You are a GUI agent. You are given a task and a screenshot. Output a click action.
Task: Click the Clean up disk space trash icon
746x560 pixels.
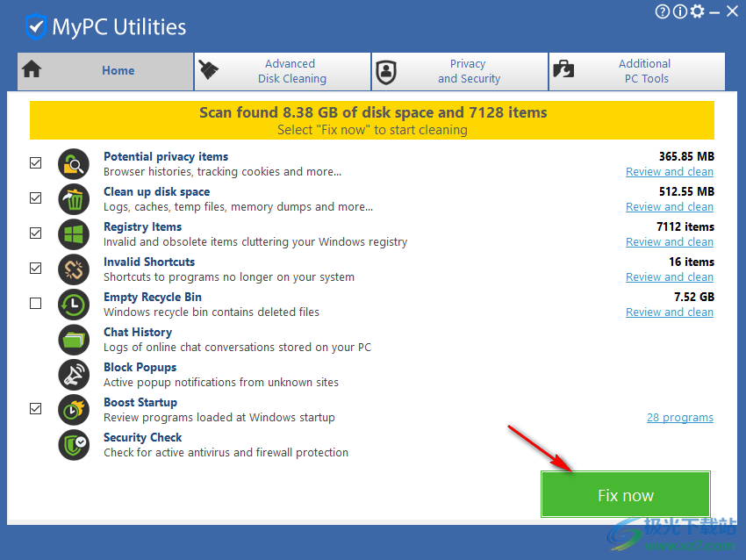pos(74,199)
